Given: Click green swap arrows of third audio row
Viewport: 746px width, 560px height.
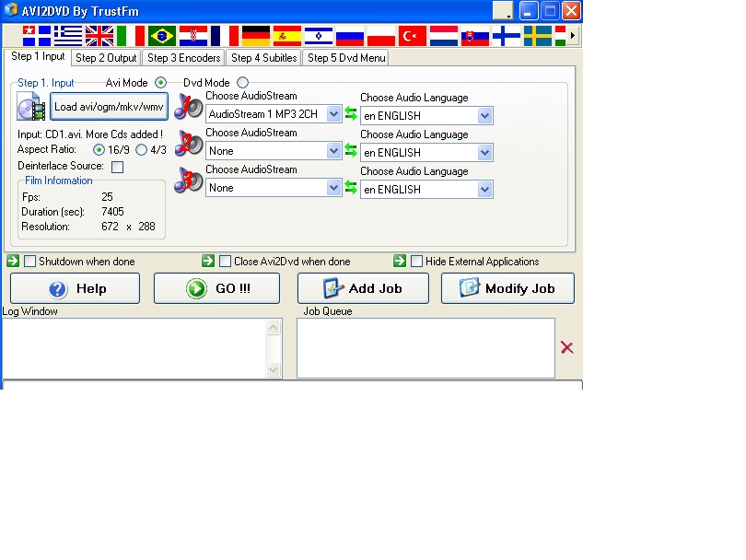Looking at the screenshot, I should (x=351, y=187).
